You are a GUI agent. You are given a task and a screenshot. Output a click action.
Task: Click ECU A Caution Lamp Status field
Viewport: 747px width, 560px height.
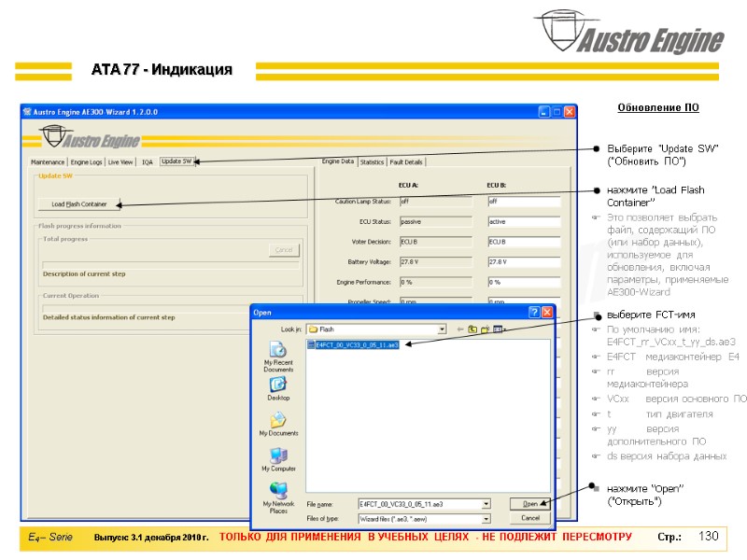tap(436, 202)
